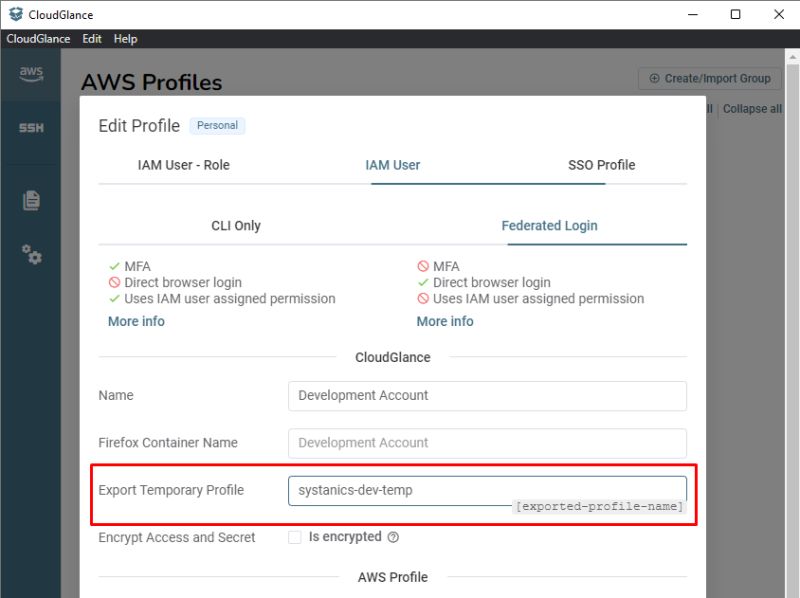Select the SSH section in the sidebar
Screen dimensions: 800x598
(30, 128)
